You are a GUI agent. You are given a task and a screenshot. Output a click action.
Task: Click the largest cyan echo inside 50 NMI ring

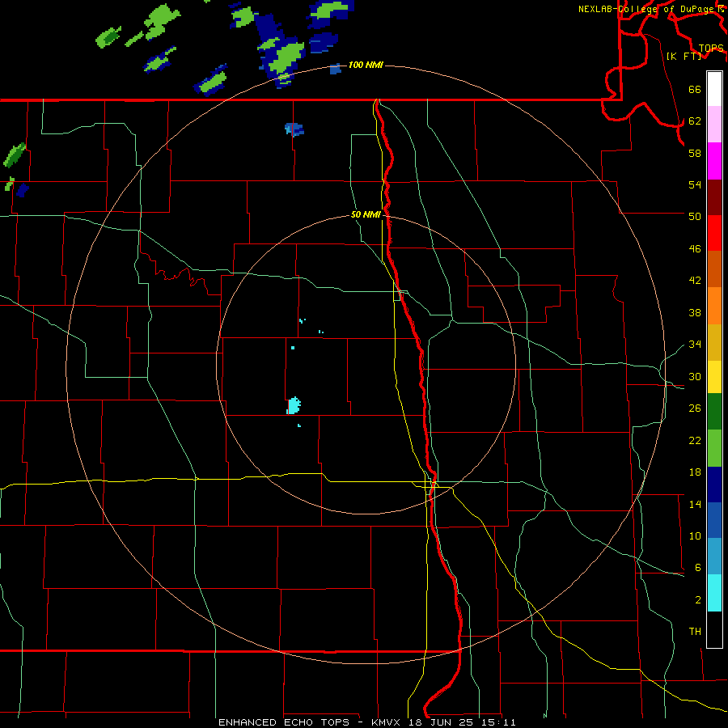pos(294,405)
